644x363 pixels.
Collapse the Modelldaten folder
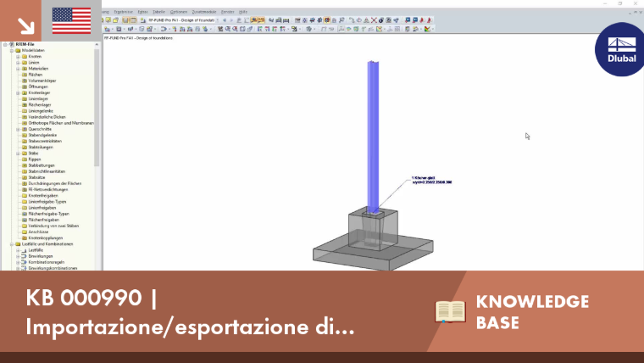pyautogui.click(x=12, y=50)
